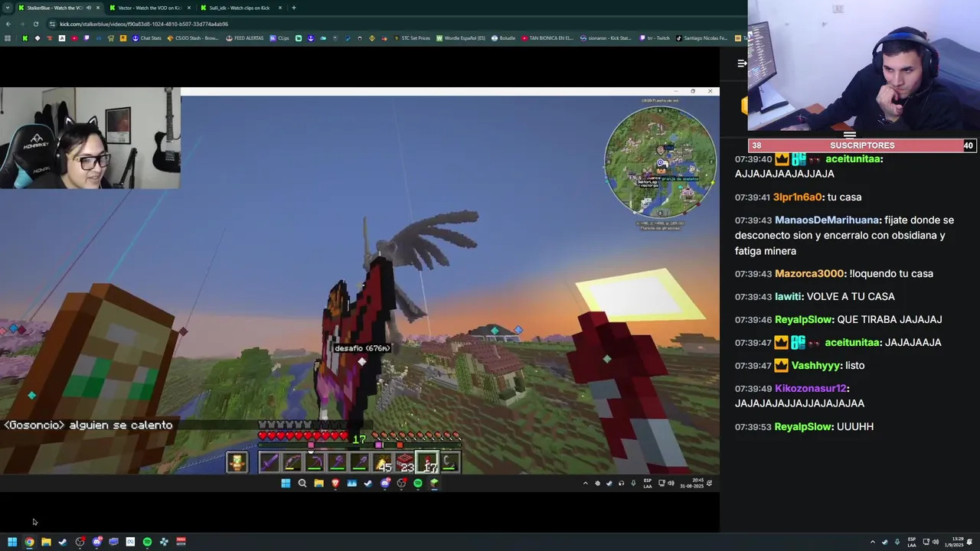Open the CS:GO Stash bookmark
Image resolution: width=980 pixels, height=551 pixels.
(194, 38)
